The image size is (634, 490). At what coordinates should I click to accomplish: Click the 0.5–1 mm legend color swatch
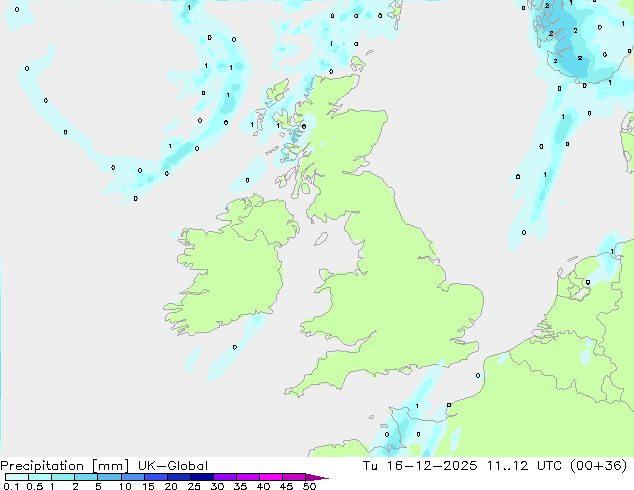point(40,477)
